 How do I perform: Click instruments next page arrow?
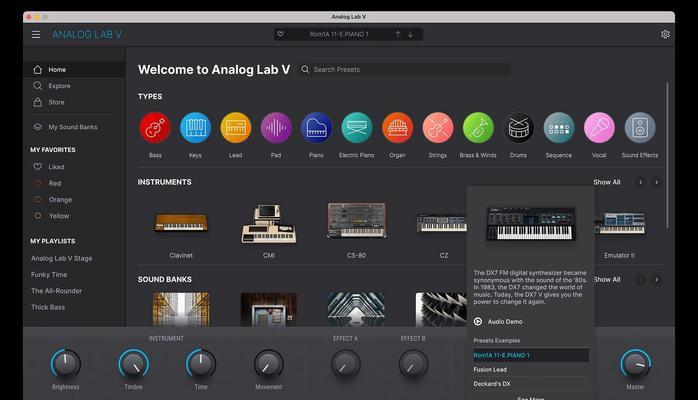[x=656, y=182]
